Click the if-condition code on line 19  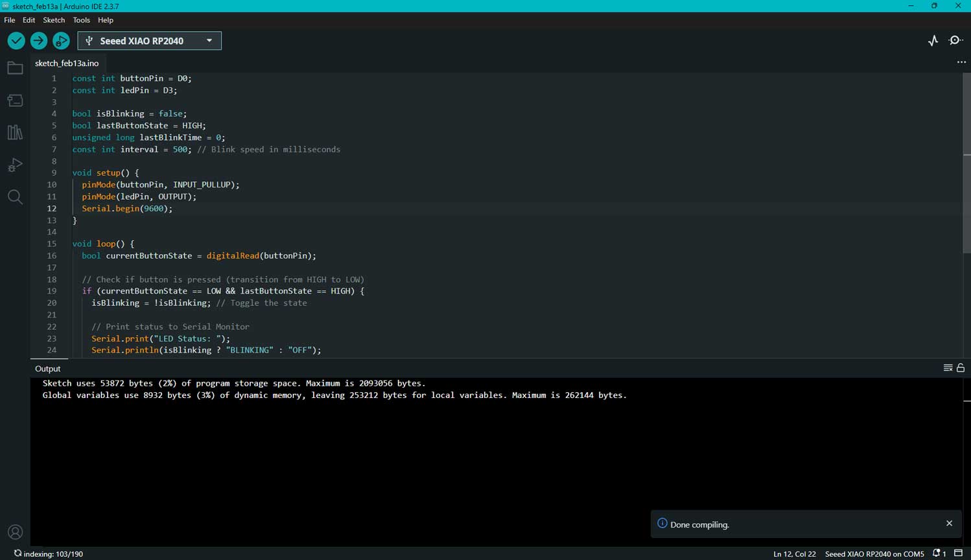223,291
